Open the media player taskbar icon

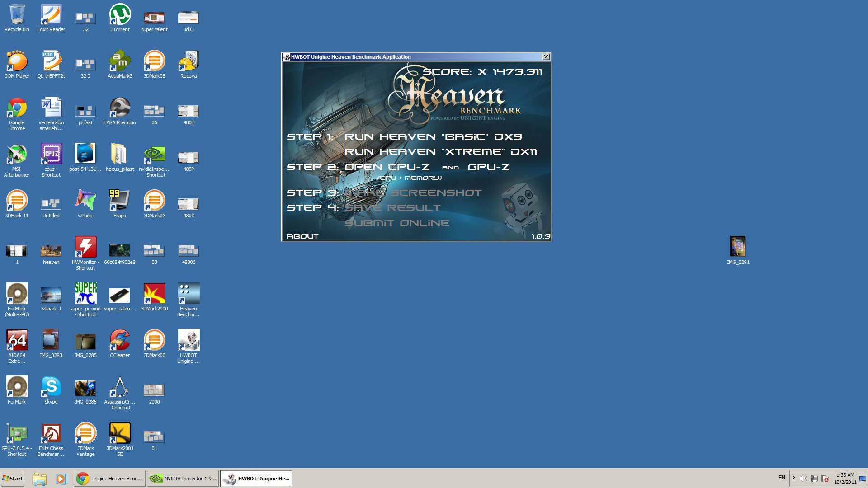[61, 479]
